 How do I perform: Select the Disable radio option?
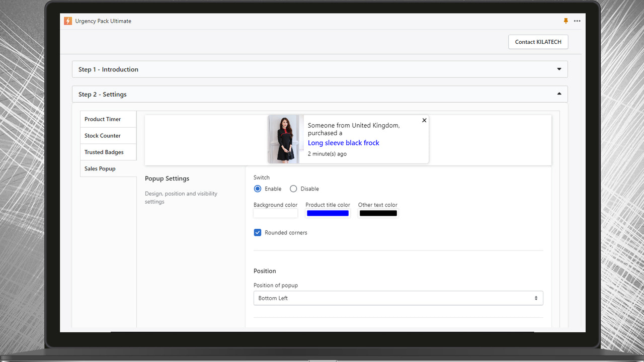(x=293, y=189)
